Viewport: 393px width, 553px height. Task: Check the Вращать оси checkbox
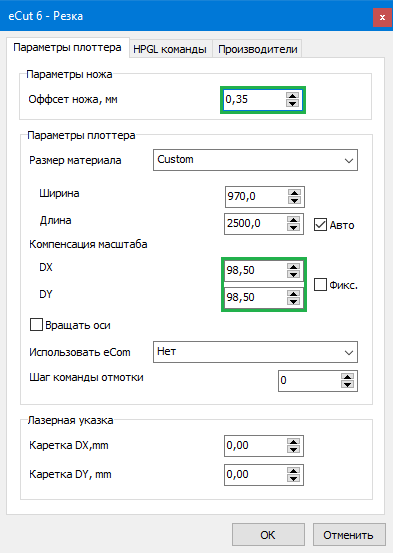[x=36, y=325]
